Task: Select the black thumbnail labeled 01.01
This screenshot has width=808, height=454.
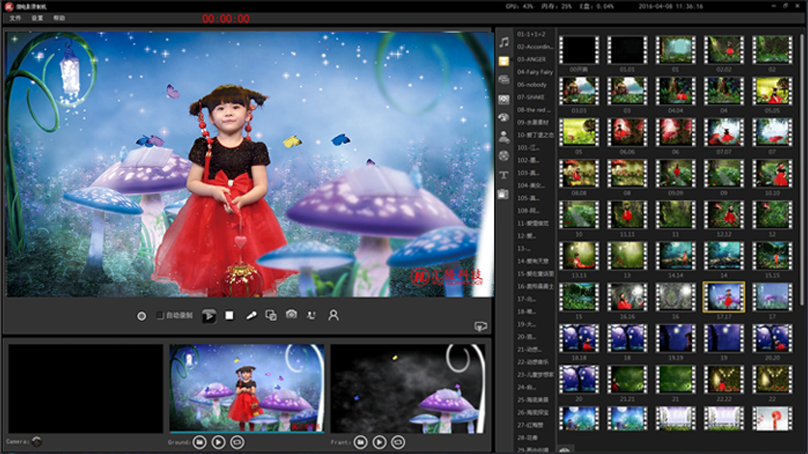Action: (x=627, y=50)
